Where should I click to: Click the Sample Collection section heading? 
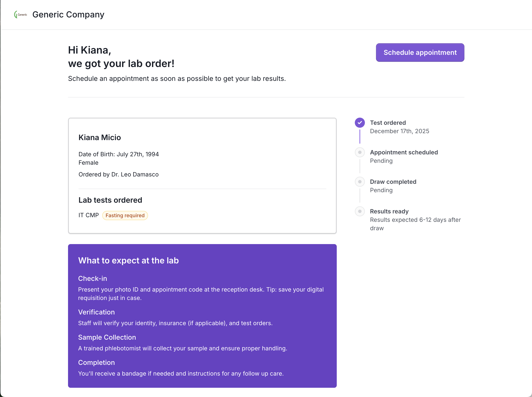tap(107, 337)
